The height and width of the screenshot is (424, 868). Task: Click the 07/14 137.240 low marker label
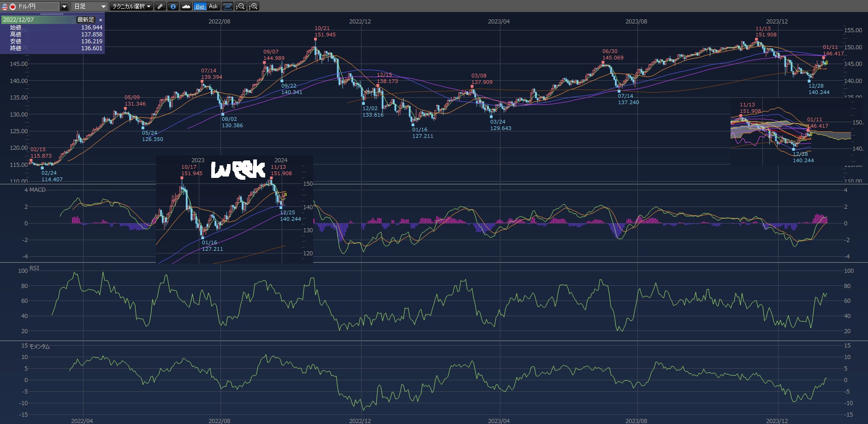[x=629, y=99]
